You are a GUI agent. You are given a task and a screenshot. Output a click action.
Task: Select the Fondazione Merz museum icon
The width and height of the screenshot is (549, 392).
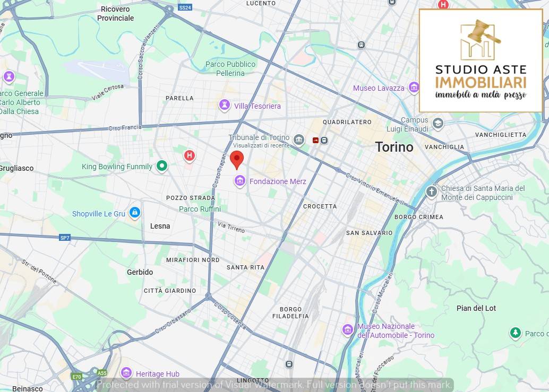click(239, 181)
